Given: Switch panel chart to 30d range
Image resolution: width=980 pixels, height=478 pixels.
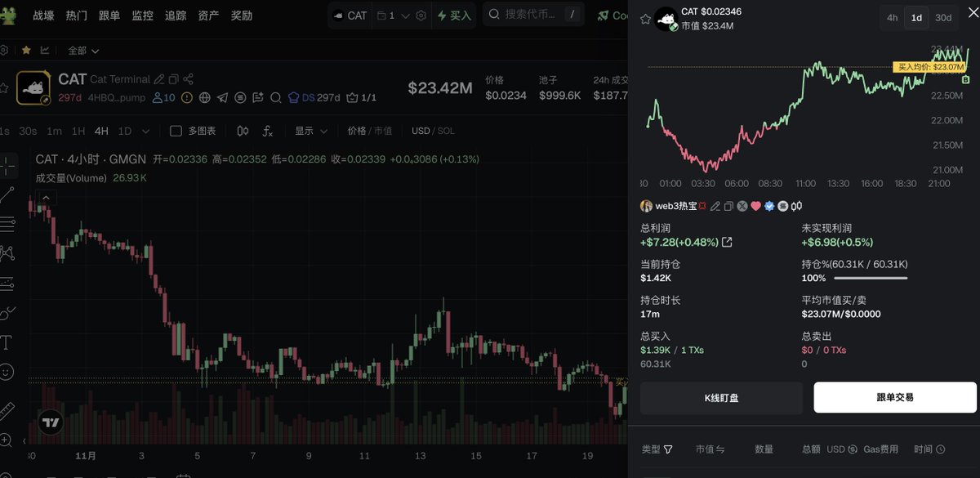Looking at the screenshot, I should 943,17.
